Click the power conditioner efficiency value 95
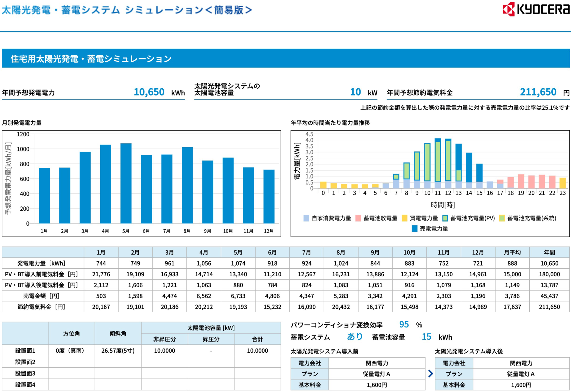 pyautogui.click(x=404, y=324)
